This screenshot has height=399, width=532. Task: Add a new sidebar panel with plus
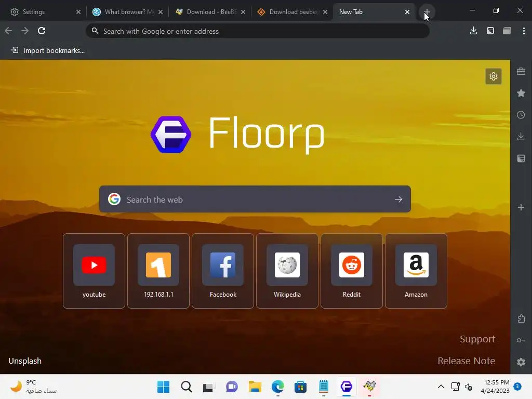pos(521,207)
